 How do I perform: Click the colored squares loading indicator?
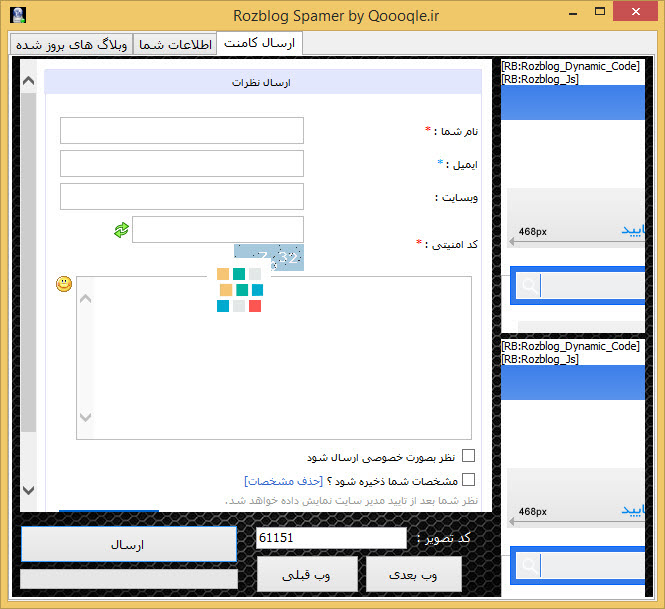[x=240, y=290]
